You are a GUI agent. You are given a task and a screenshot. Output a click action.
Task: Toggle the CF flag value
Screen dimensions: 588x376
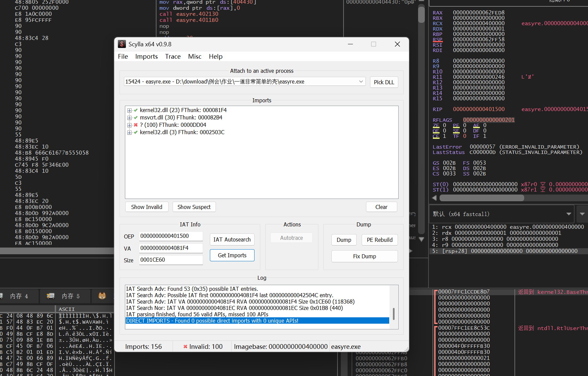444,136
